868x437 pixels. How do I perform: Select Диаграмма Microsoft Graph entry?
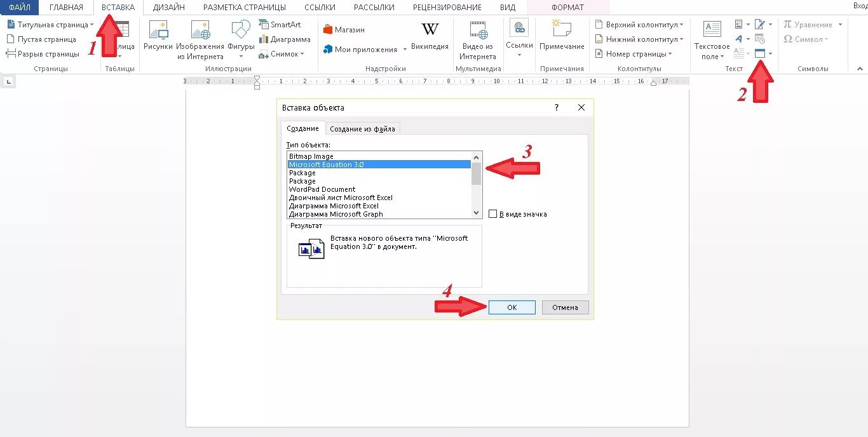click(379, 214)
